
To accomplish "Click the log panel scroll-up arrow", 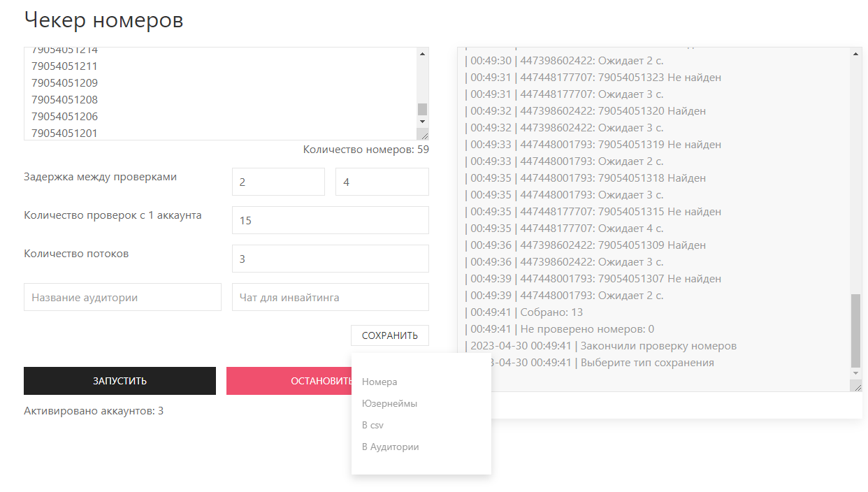I will pyautogui.click(x=856, y=54).
